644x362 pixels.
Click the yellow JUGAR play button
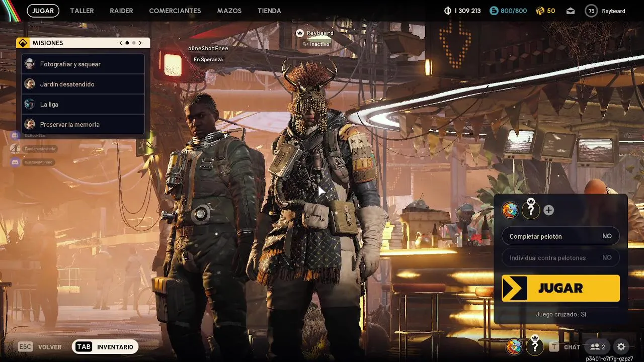pyautogui.click(x=560, y=288)
